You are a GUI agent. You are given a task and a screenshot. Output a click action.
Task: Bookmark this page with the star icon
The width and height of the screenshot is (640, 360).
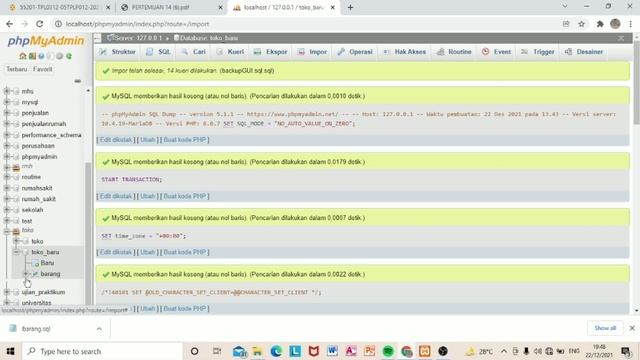point(582,24)
